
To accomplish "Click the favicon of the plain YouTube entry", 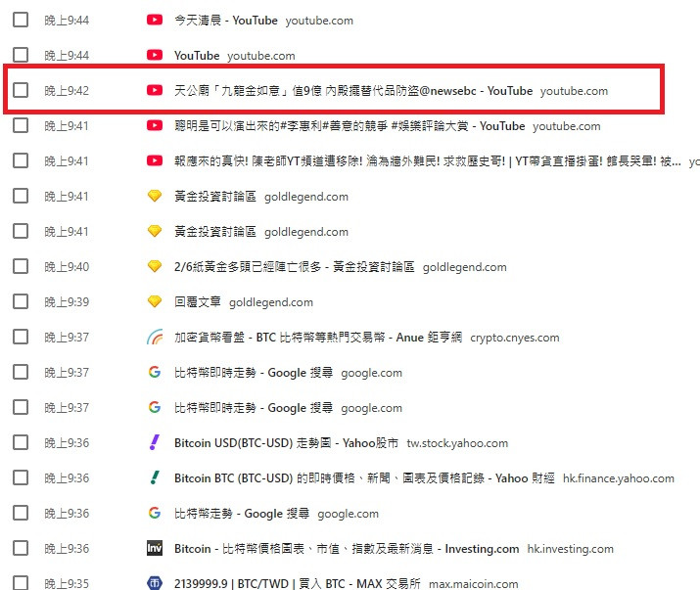I will tap(155, 55).
